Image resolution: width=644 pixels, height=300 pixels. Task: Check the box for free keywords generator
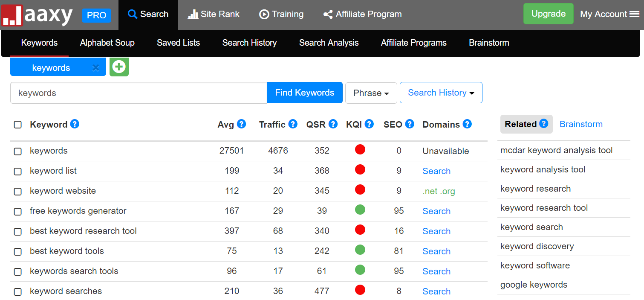(18, 212)
